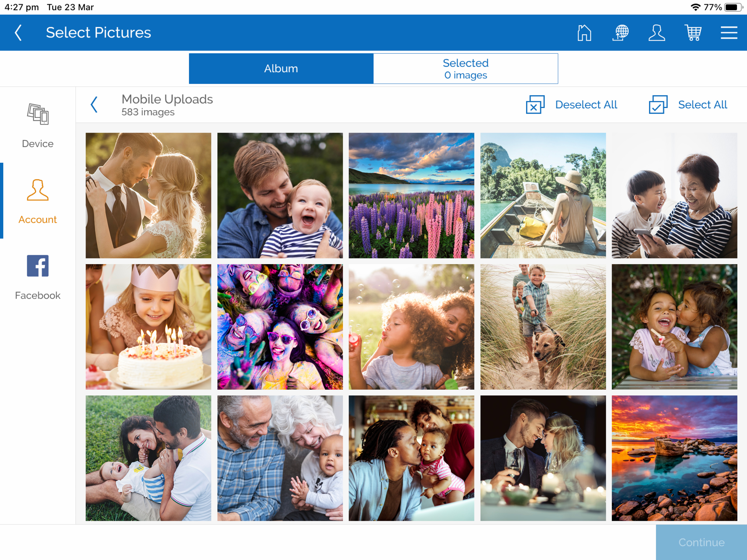
Task: Click the 583 images count
Action: 148,112
